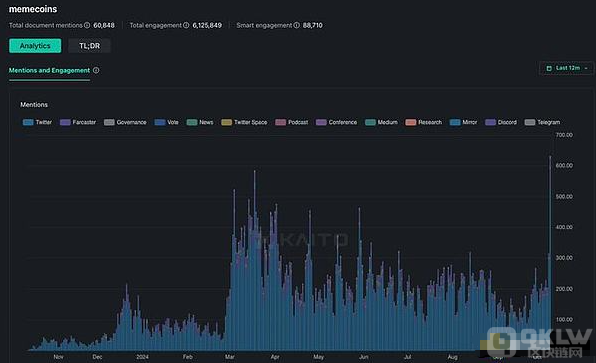Click the 700.00 y-axis label
The height and width of the screenshot is (363, 596).
click(x=564, y=135)
